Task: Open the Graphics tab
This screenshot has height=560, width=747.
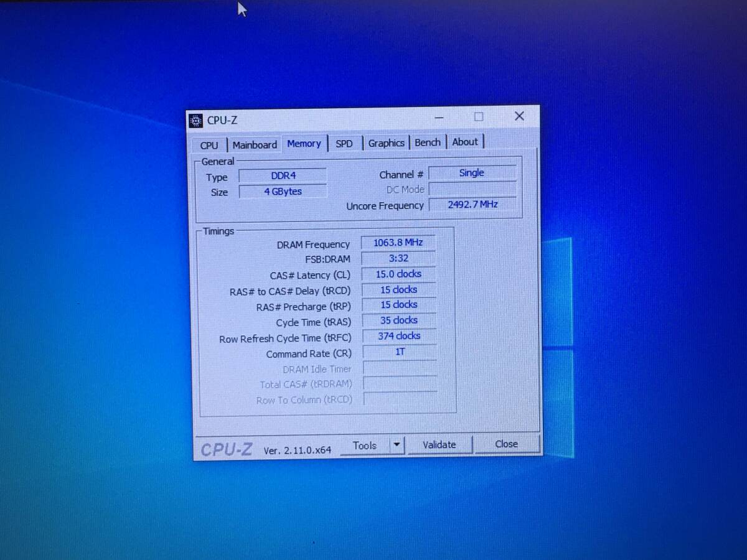Action: click(386, 143)
